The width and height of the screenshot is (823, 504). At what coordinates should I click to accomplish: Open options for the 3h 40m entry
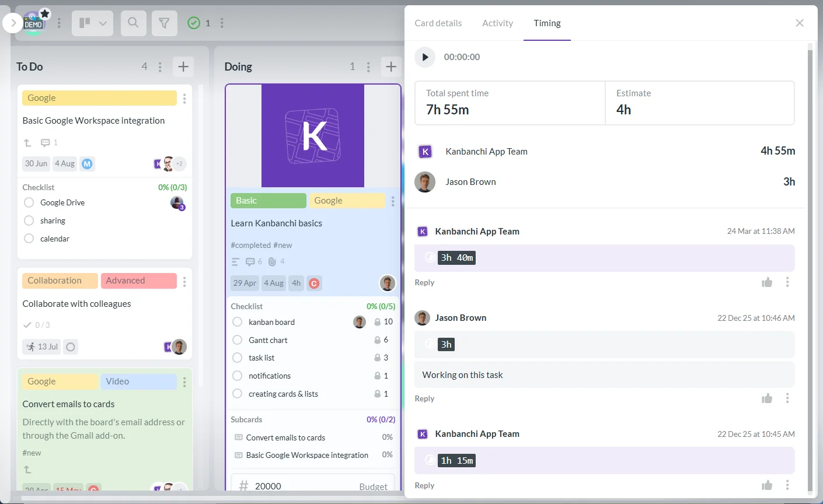(787, 282)
